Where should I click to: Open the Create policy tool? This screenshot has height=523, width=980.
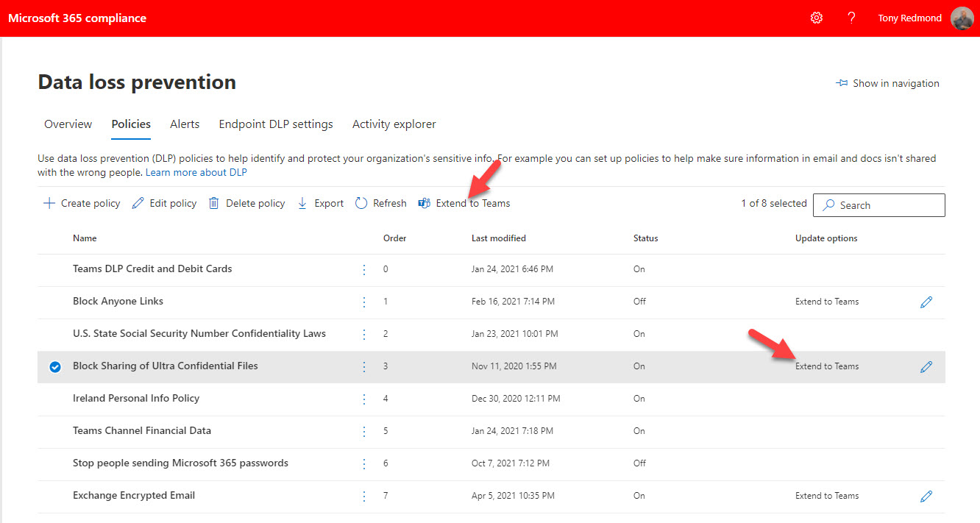point(81,203)
